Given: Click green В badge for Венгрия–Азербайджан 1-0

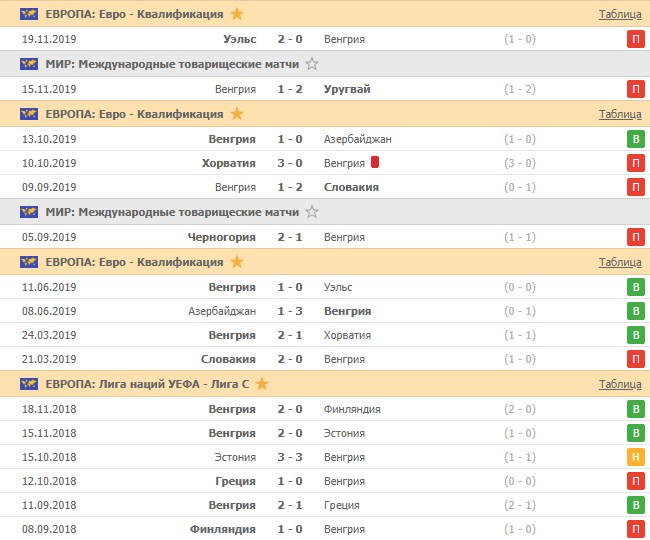Looking at the screenshot, I should tap(635, 140).
